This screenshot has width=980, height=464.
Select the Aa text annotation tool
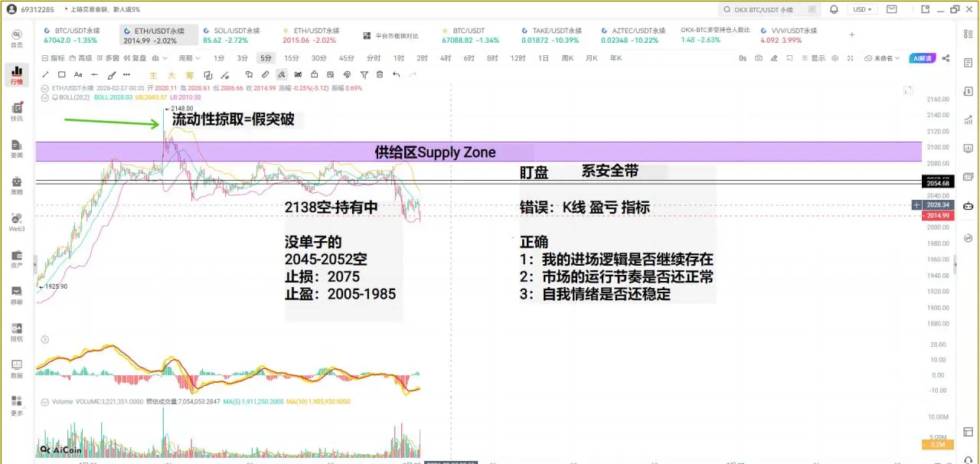click(x=79, y=74)
